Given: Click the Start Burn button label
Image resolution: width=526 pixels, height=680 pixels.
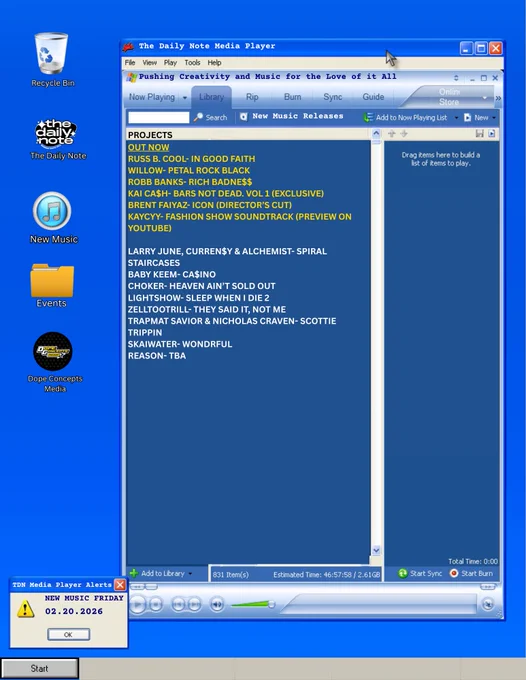Looking at the screenshot, I should [477, 573].
